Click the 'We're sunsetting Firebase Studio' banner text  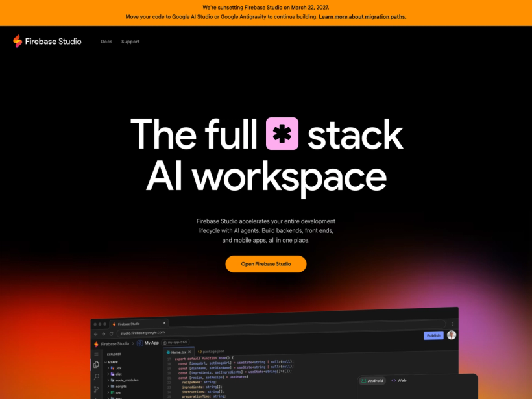[x=265, y=8]
